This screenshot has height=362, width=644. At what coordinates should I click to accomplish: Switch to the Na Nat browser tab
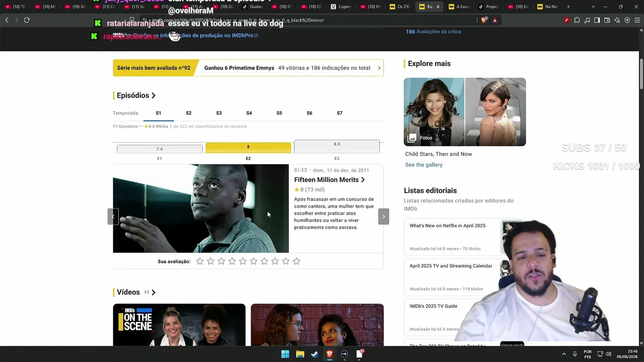(547, 7)
